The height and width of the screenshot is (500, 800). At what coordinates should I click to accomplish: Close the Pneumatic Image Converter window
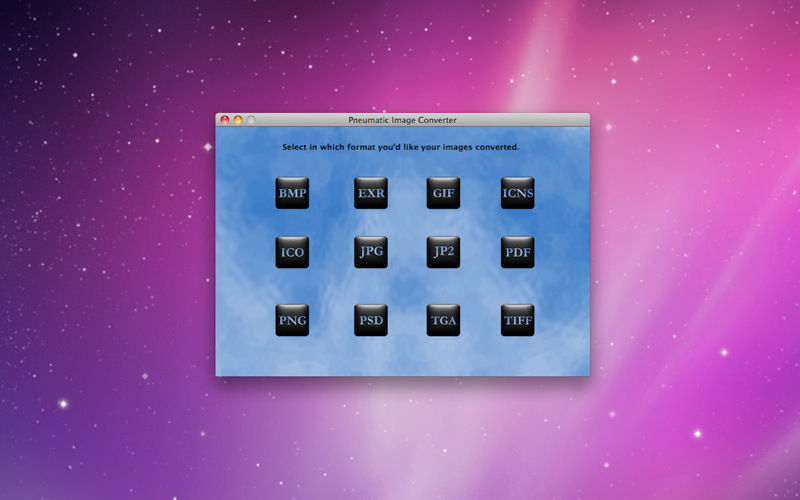224,120
